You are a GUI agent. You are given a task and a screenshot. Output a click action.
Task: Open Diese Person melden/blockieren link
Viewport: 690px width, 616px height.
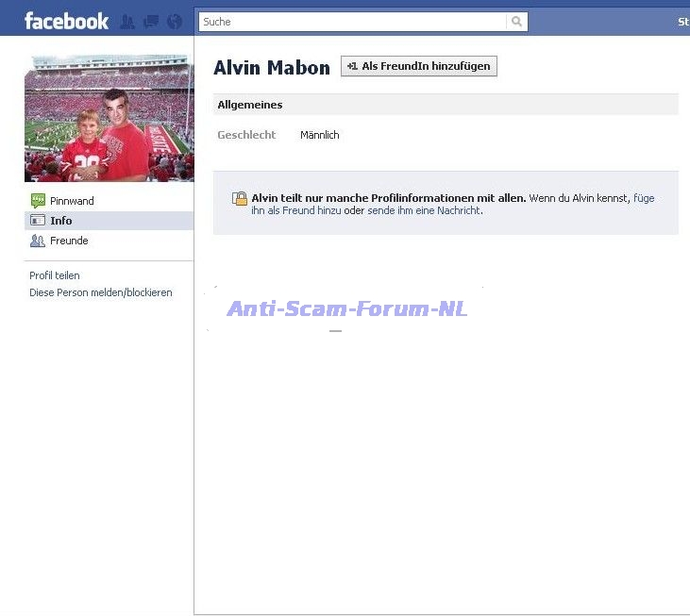101,292
